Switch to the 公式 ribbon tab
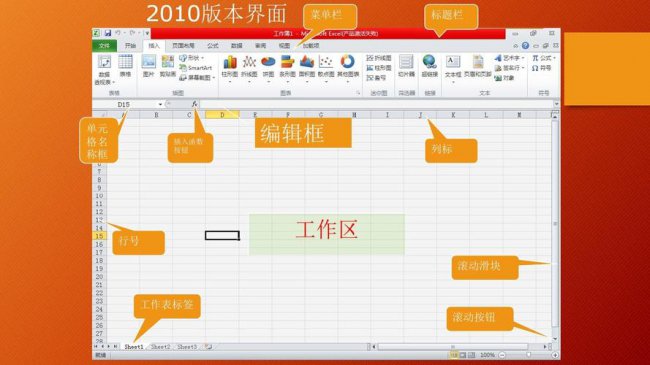650x365 pixels. 213,46
